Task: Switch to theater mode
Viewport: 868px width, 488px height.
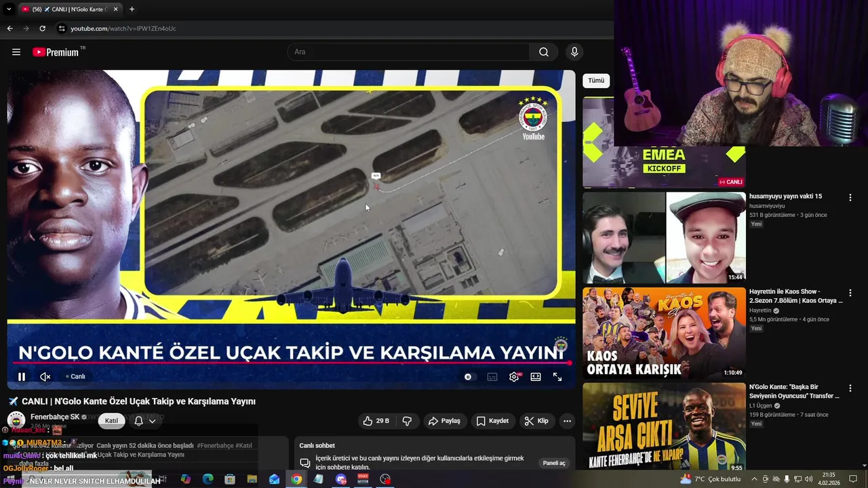Action: tap(536, 377)
